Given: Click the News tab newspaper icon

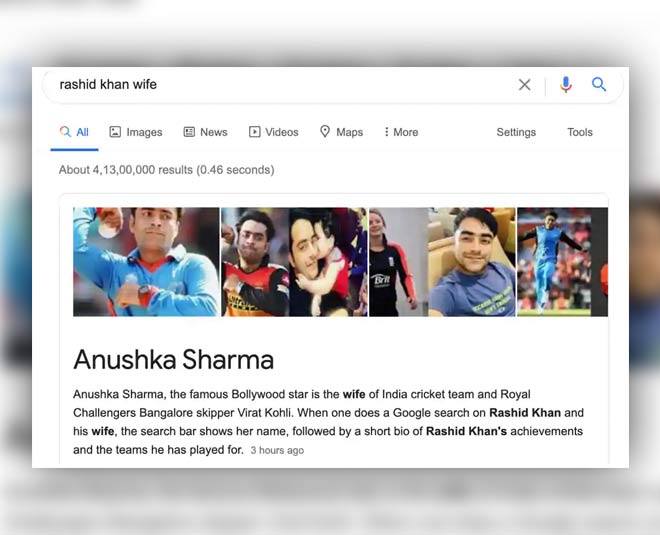Looking at the screenshot, I should point(189,132).
